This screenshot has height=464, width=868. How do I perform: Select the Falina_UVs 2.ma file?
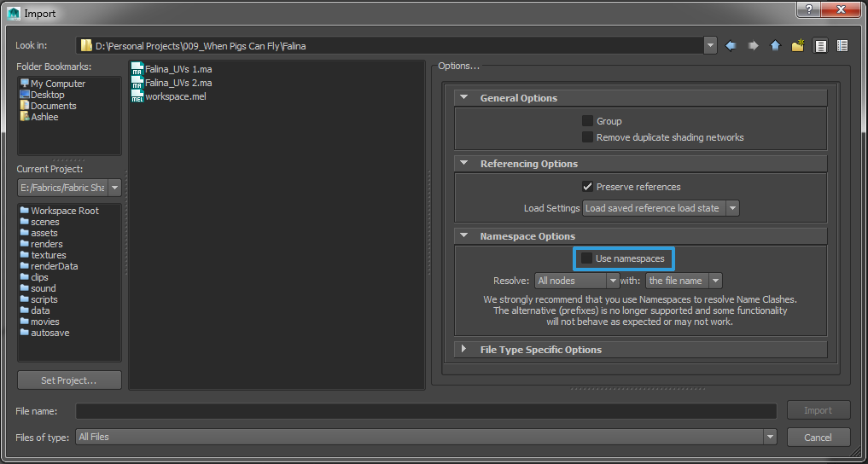pyautogui.click(x=172, y=83)
